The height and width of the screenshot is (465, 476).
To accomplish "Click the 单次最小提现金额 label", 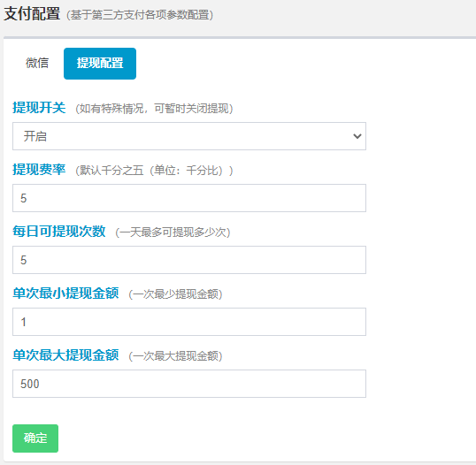I will point(65,293).
